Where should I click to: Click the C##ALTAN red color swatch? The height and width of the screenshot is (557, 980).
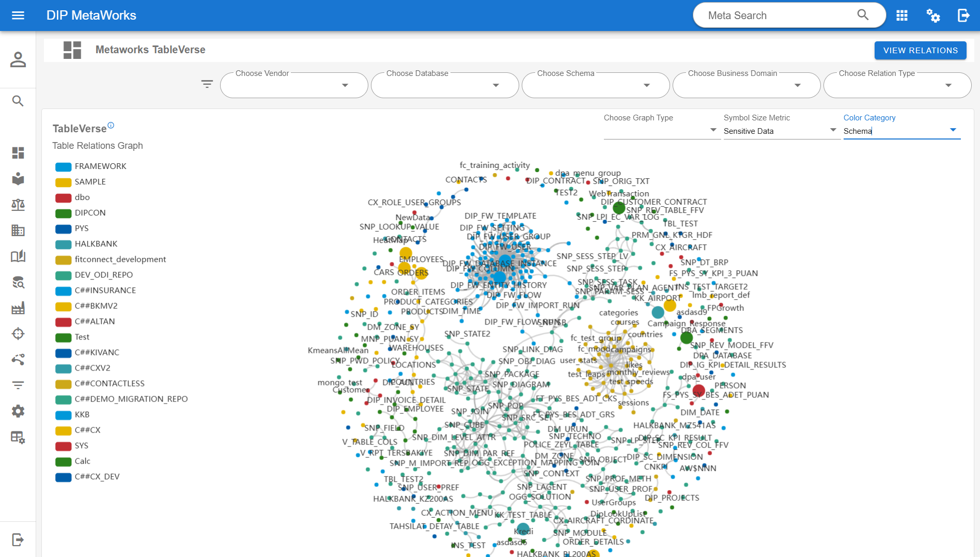point(64,322)
